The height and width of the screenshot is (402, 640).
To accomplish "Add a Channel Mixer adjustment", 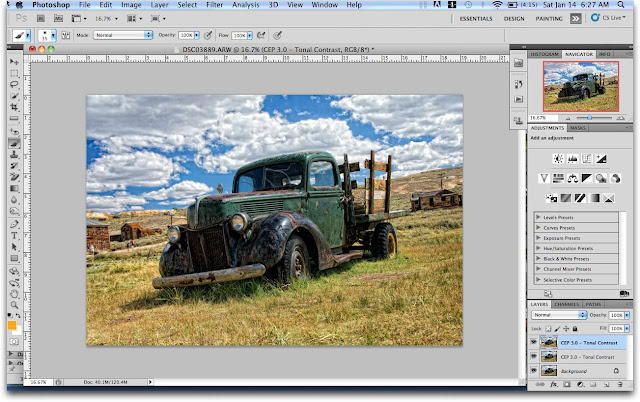I will (616, 178).
